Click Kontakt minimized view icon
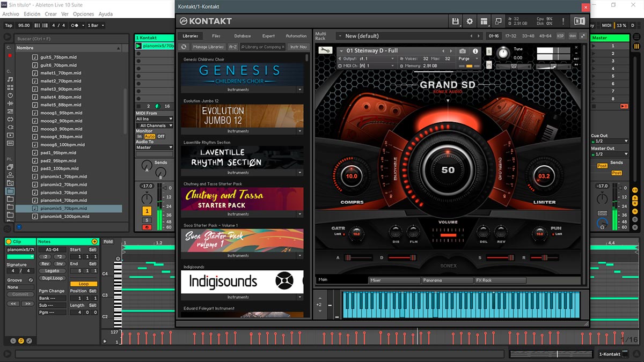 tap(498, 21)
